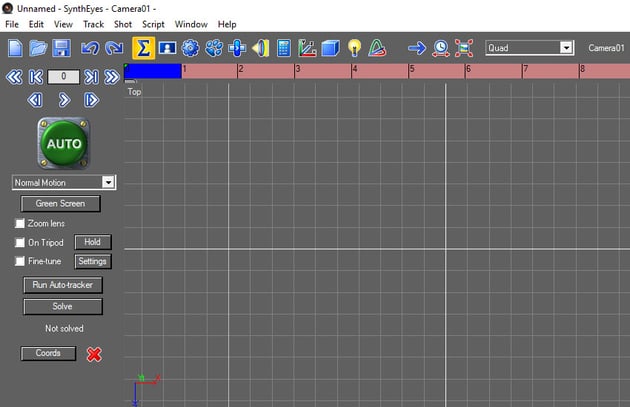Click the frame number input field
The image size is (630, 407).
coord(63,77)
